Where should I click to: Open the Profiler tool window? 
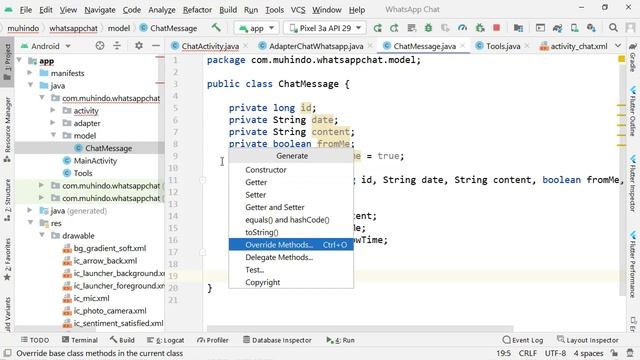[213, 340]
